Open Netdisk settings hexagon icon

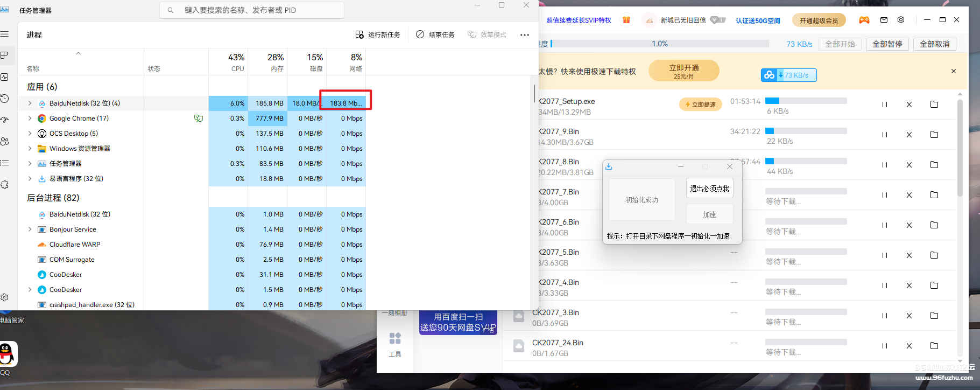point(901,20)
